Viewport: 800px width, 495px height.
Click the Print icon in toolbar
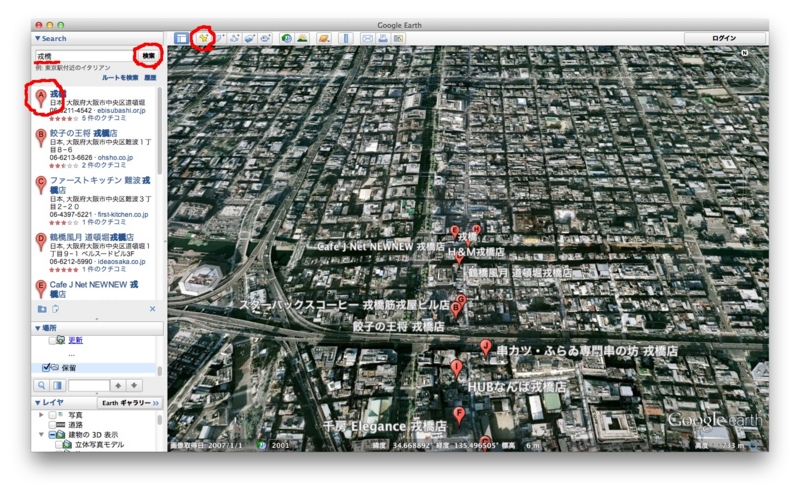pos(383,38)
